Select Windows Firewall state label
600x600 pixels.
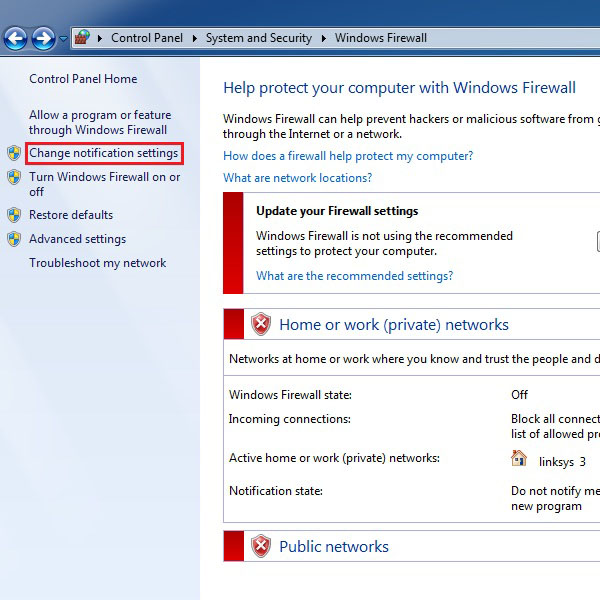pyautogui.click(x=290, y=395)
